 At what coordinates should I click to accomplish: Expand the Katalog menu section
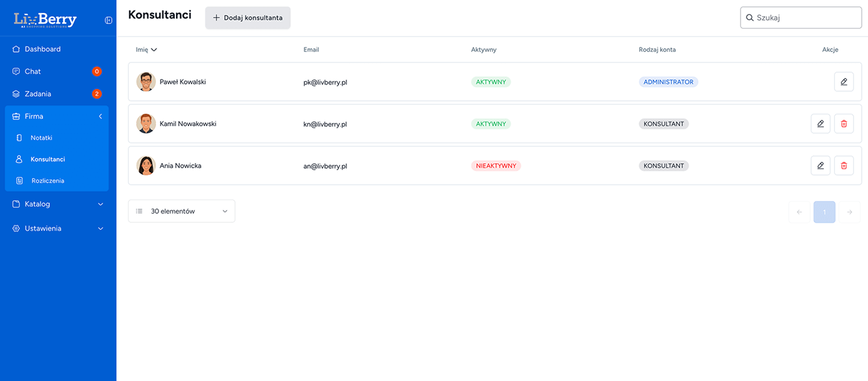58,204
